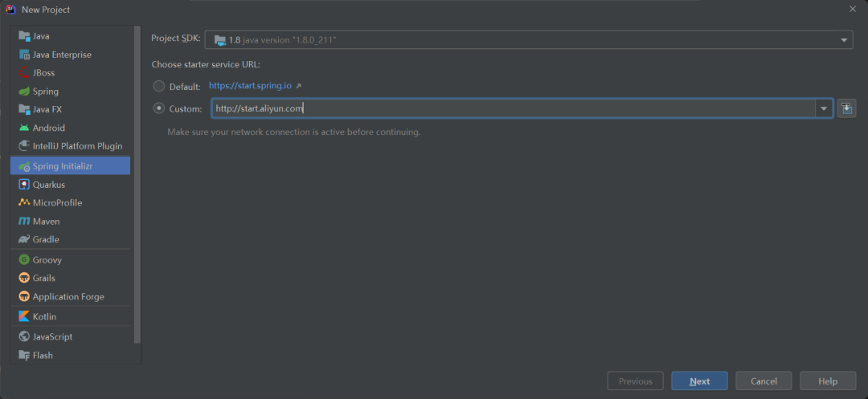Image resolution: width=868 pixels, height=399 pixels.
Task: Click the Android robot icon
Action: [x=24, y=128]
